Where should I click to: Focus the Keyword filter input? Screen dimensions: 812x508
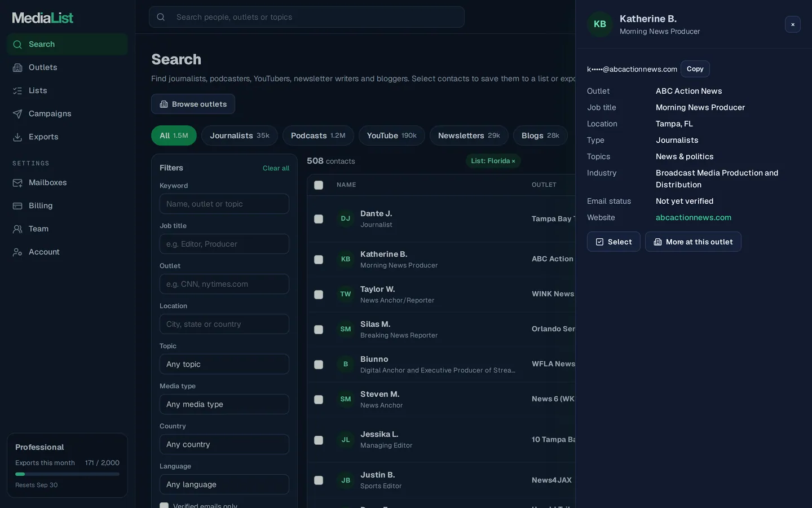[x=224, y=204]
